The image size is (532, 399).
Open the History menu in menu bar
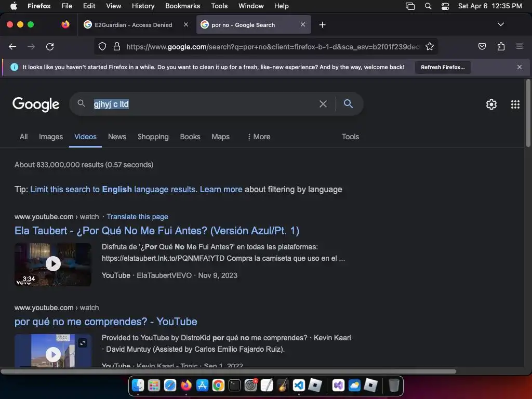[x=143, y=6]
